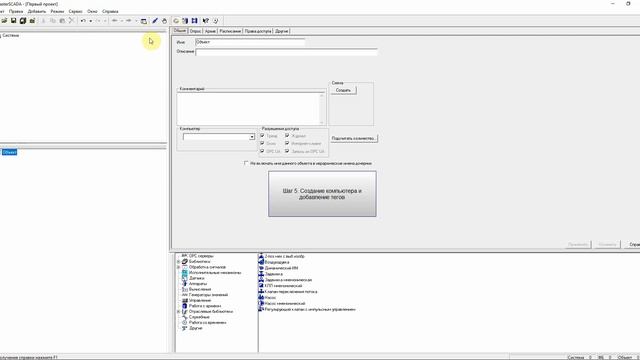
Task: Select Насос element in palette list
Action: 270,298
